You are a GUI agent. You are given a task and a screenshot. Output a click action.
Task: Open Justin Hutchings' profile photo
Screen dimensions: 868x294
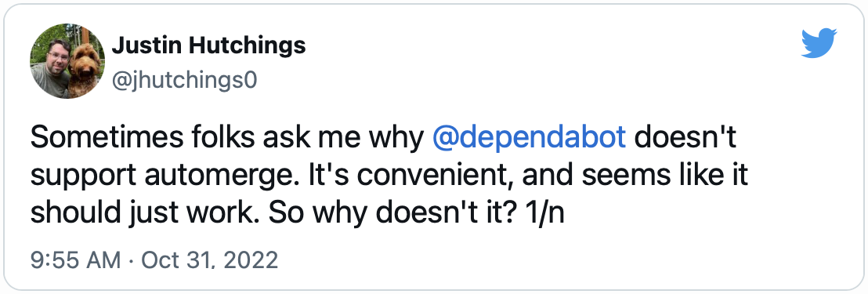pos(67,61)
